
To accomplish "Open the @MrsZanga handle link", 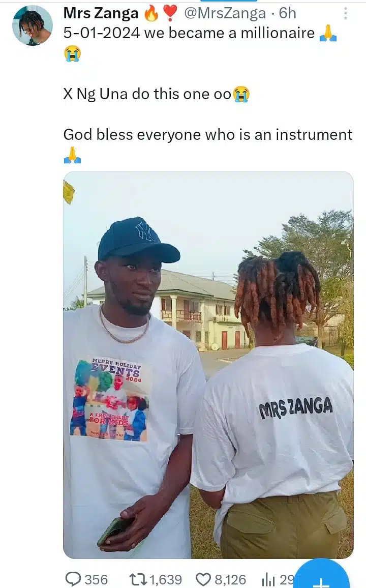I will 225,14.
